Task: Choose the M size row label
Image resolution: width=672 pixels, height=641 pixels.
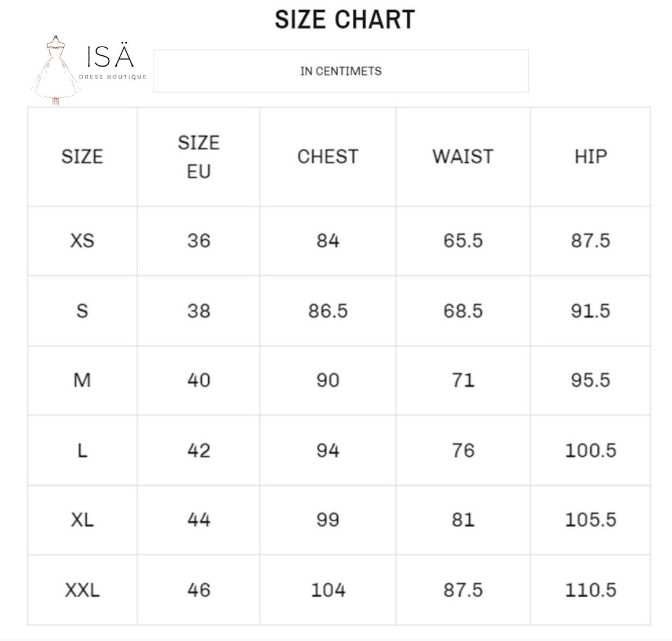Action: coord(82,380)
